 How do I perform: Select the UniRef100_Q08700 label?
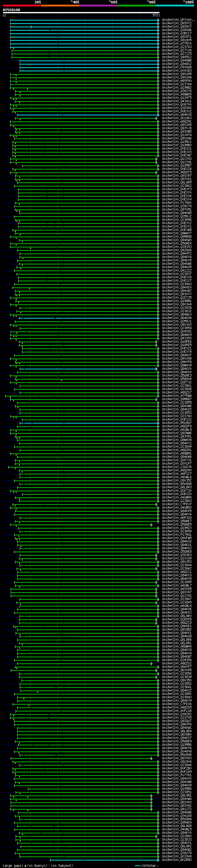coord(177,104)
